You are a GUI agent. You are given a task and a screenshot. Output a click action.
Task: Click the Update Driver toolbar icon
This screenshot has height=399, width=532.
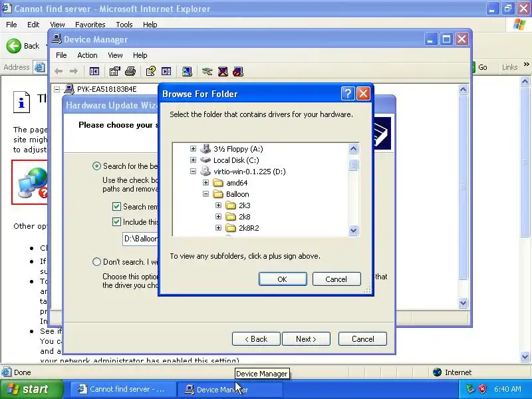[x=207, y=71]
